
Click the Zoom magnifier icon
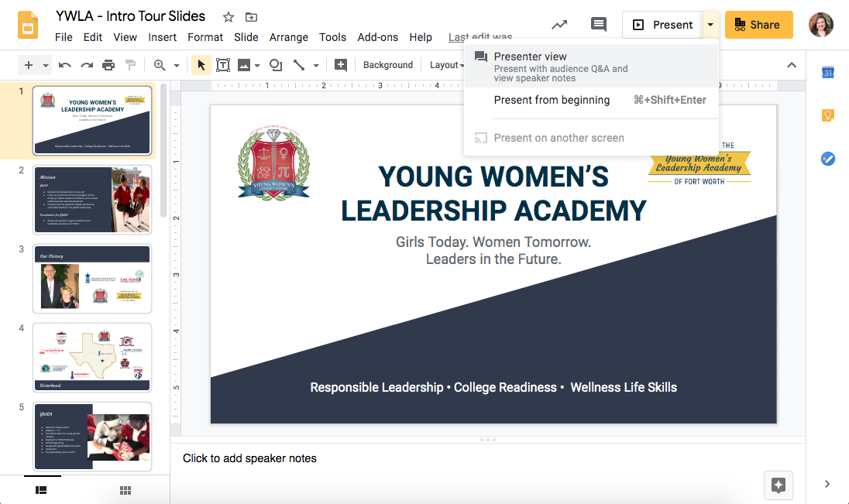(160, 66)
